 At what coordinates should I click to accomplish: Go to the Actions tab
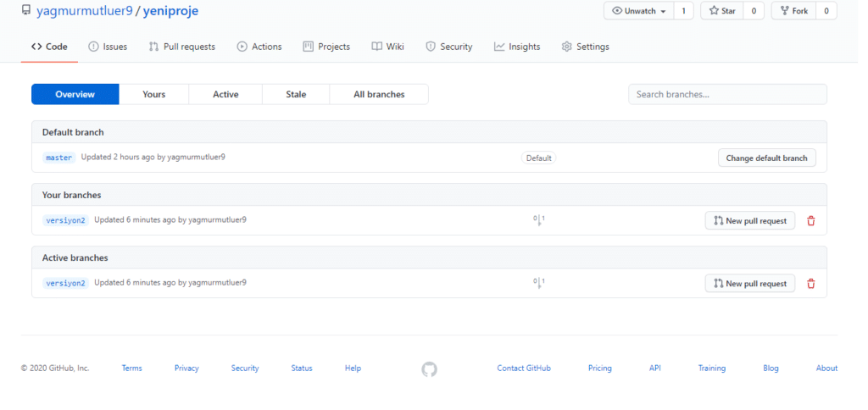click(x=259, y=47)
